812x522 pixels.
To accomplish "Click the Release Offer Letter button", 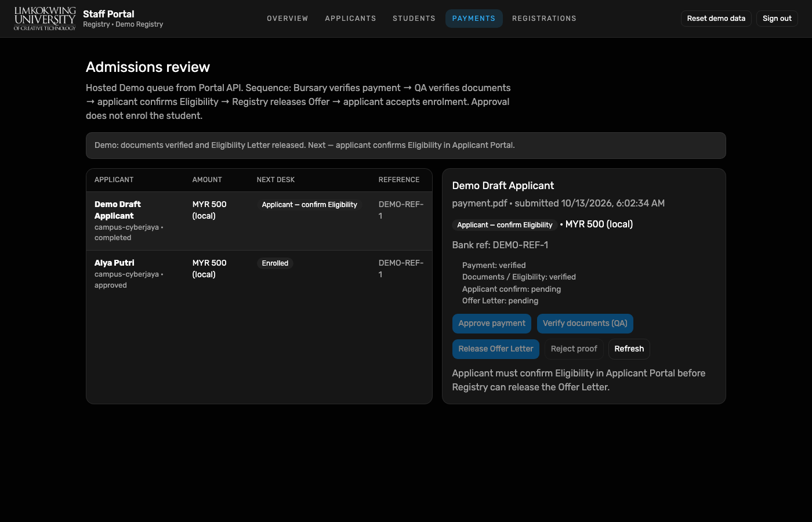I will tap(496, 349).
